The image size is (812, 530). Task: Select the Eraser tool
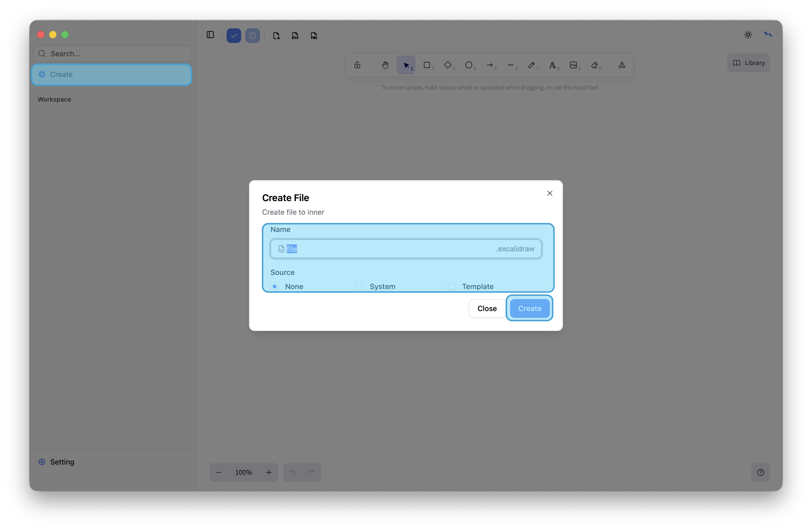595,65
